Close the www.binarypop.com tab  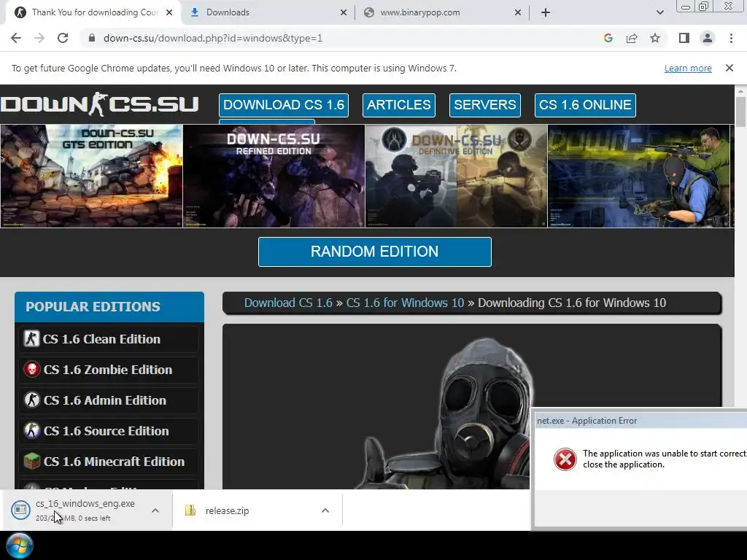click(518, 12)
